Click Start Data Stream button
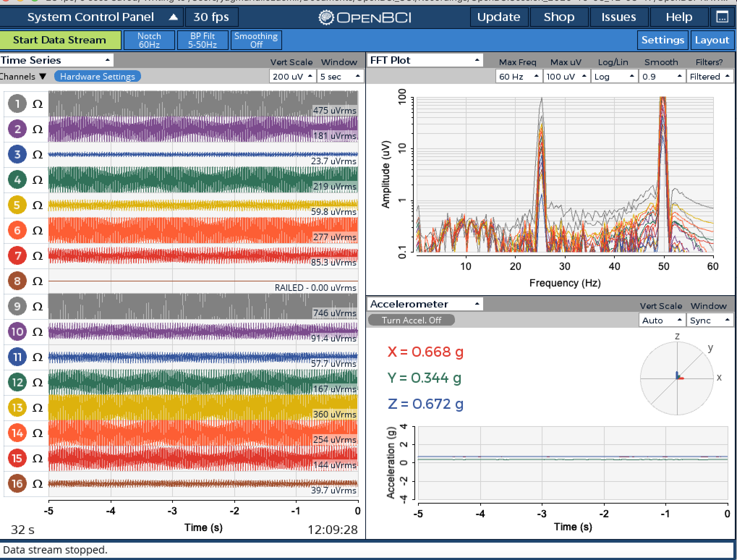 (x=60, y=40)
